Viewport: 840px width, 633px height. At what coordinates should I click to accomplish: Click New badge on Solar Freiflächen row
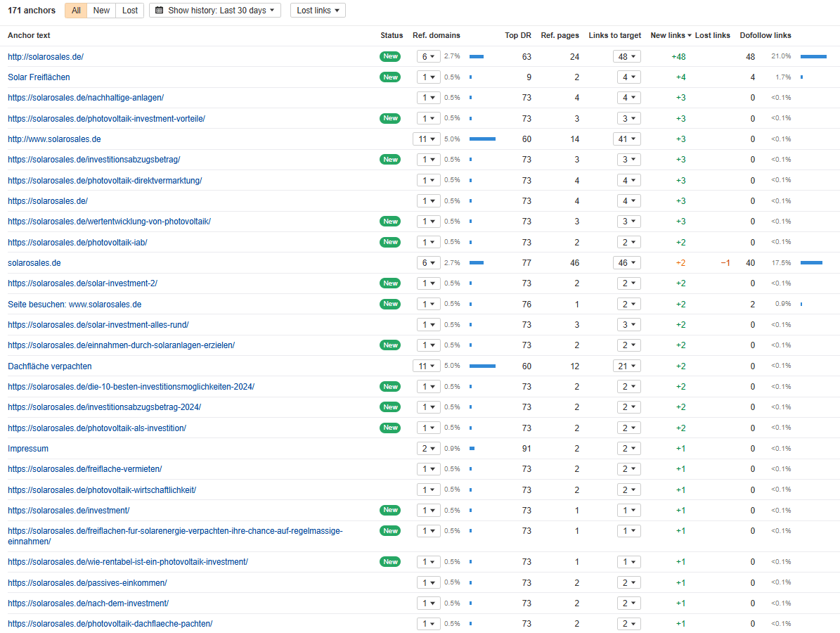[390, 77]
